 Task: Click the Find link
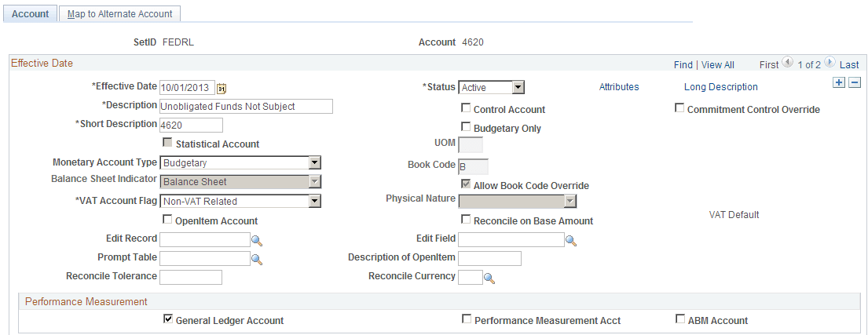(x=683, y=64)
